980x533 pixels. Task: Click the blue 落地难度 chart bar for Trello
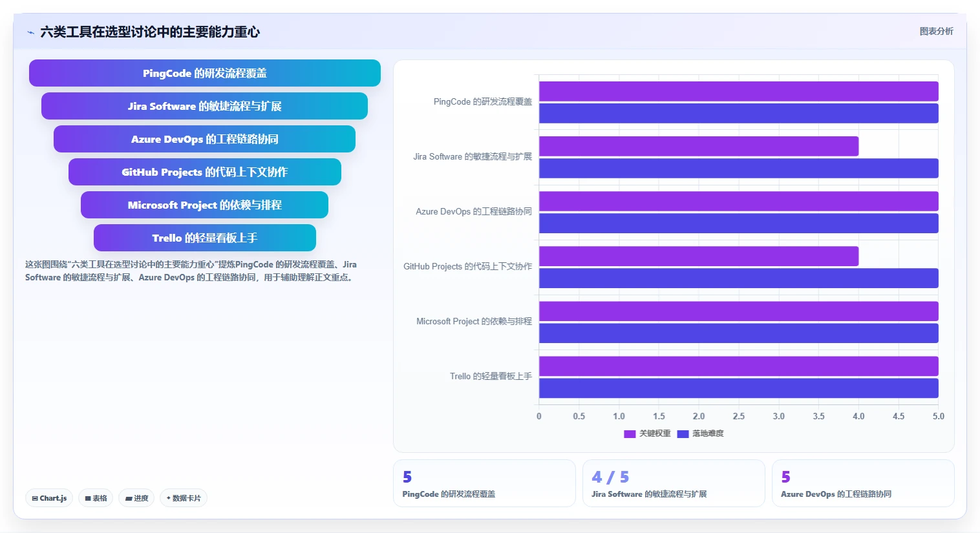point(739,388)
